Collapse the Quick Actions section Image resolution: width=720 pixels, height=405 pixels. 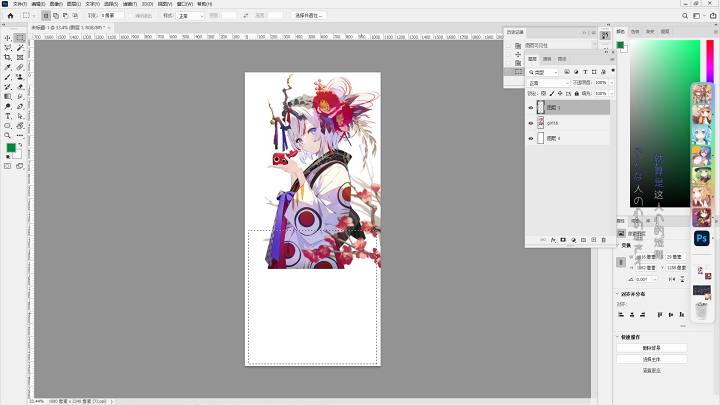[x=618, y=337]
